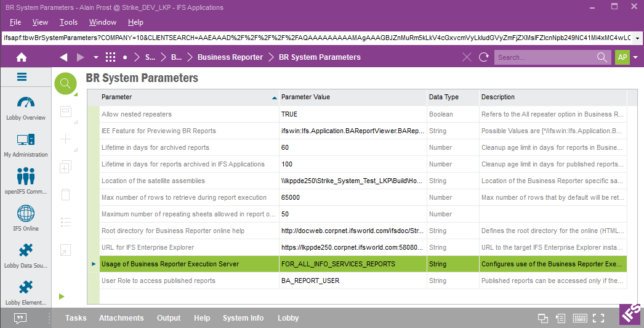Open the 'B...' breadcrumb
This screenshot has width=644, height=328.
(x=176, y=57)
